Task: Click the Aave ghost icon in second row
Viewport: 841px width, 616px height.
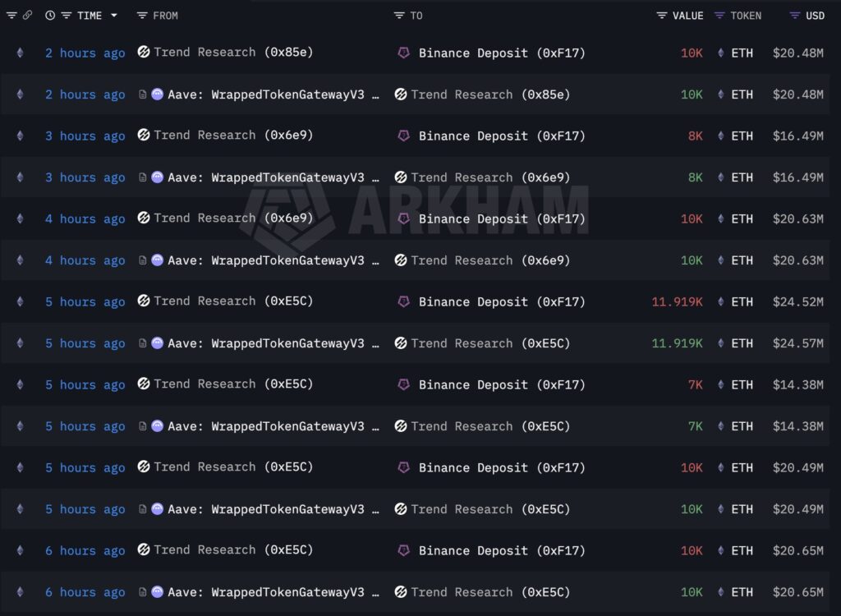Action: tap(157, 94)
